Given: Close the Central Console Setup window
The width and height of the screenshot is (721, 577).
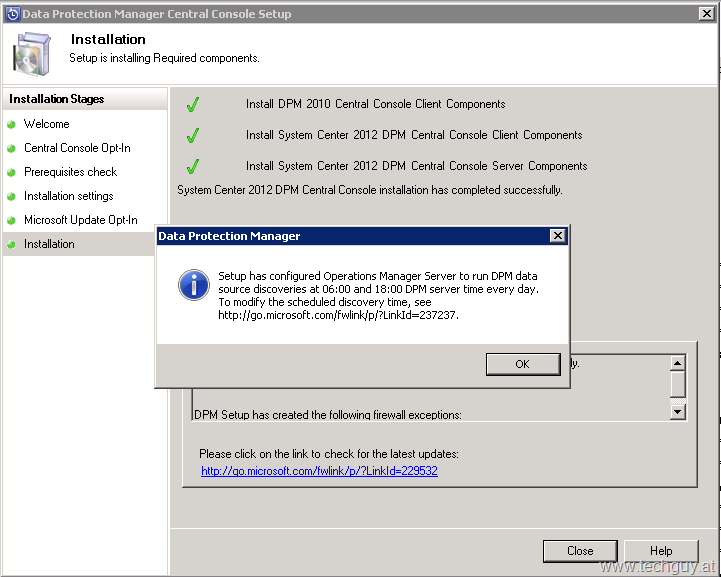Looking at the screenshot, I should (706, 13).
